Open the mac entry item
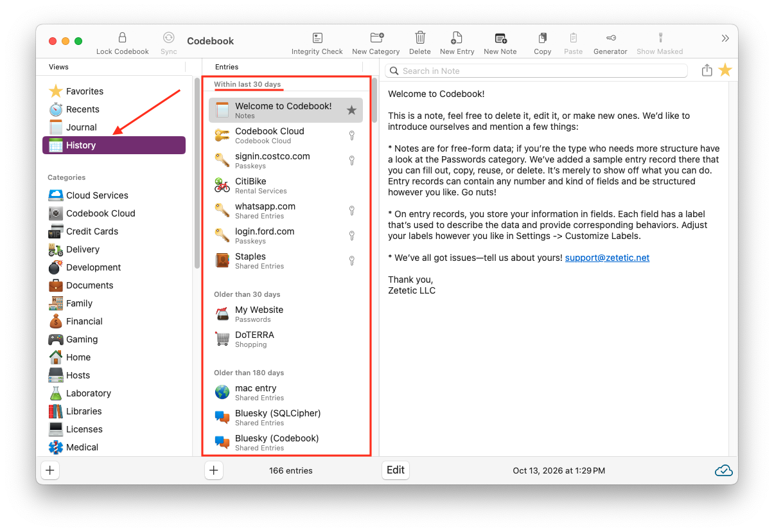The image size is (774, 532). [286, 392]
